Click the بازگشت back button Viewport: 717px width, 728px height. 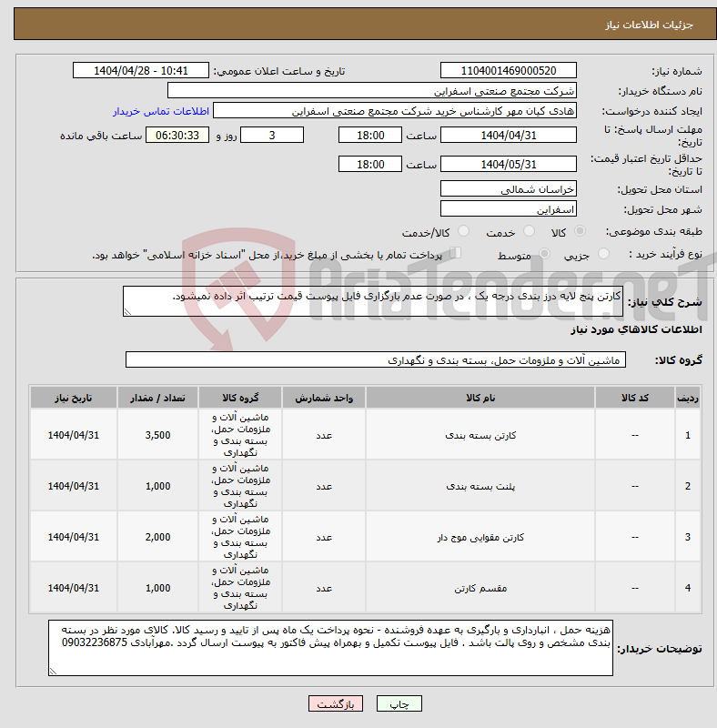click(x=335, y=703)
